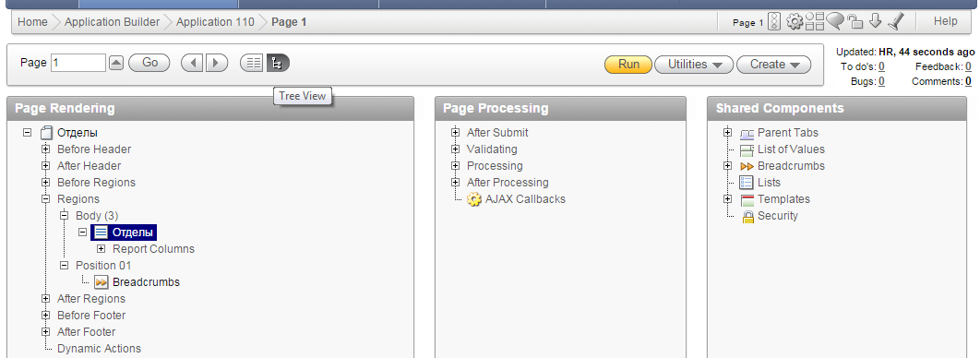Click into the Page number field
Image resolution: width=980 pixels, height=358 pixels.
[x=78, y=63]
